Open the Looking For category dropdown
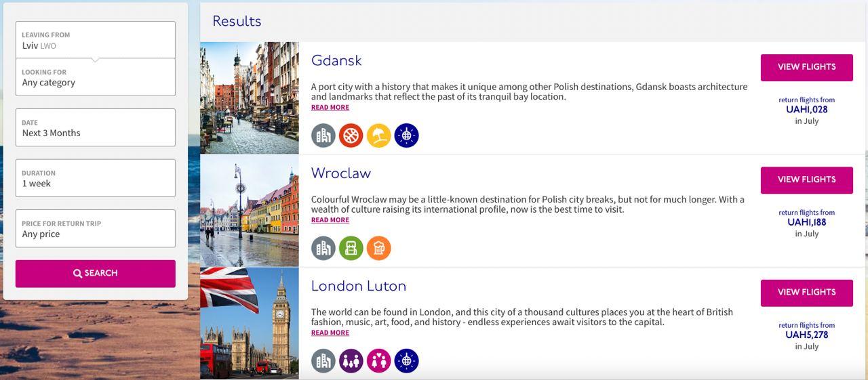 point(96,77)
